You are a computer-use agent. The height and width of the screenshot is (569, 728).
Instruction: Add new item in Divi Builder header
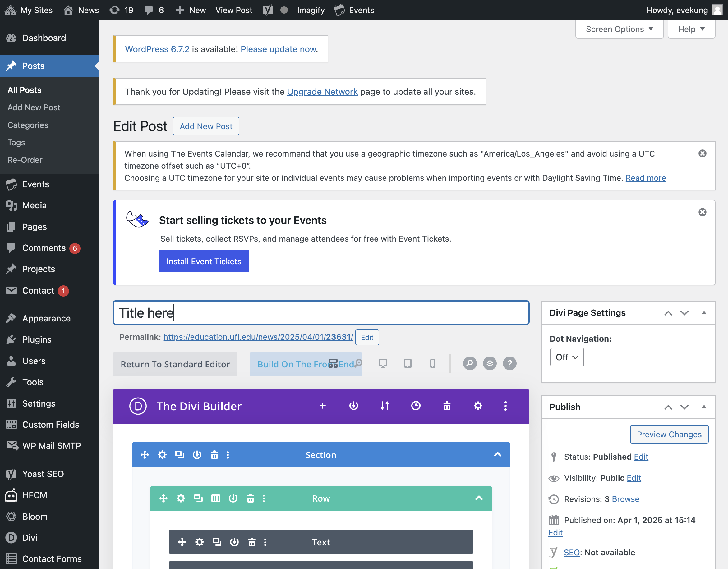(x=322, y=406)
